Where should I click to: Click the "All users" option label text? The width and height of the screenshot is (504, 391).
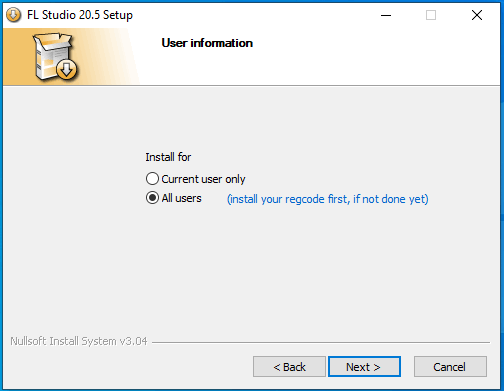[x=182, y=198]
